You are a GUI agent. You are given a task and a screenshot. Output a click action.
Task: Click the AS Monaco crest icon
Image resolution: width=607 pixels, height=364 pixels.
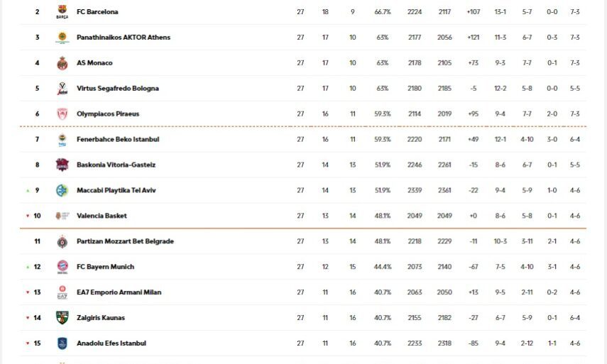point(62,63)
